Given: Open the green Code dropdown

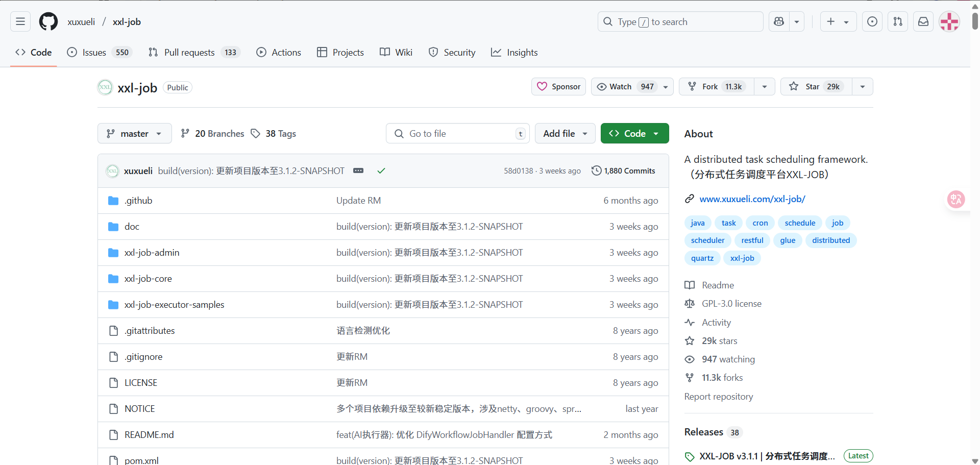Looking at the screenshot, I should tap(634, 134).
